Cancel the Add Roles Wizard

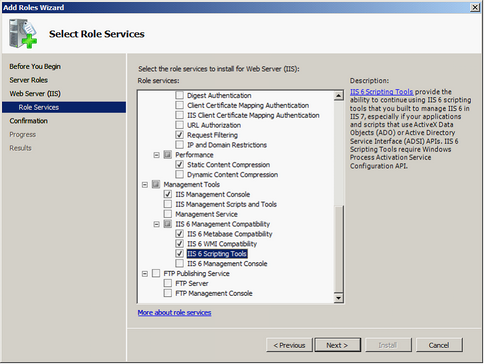tap(439, 345)
